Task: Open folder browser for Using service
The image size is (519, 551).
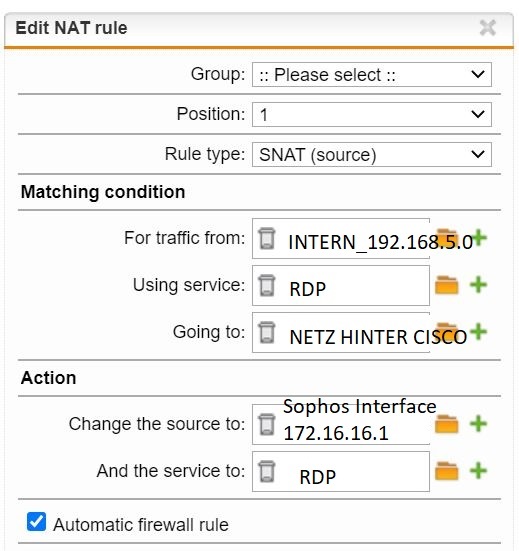Action: tap(447, 285)
